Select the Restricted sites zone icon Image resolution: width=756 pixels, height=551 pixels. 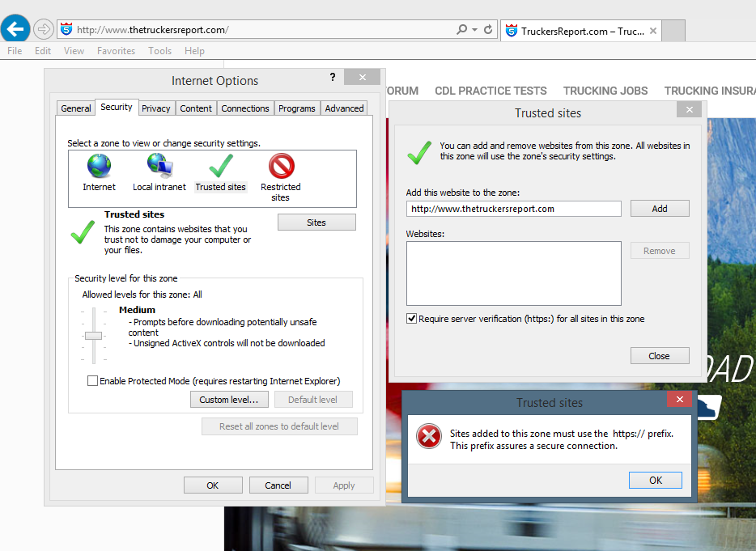tap(281, 167)
